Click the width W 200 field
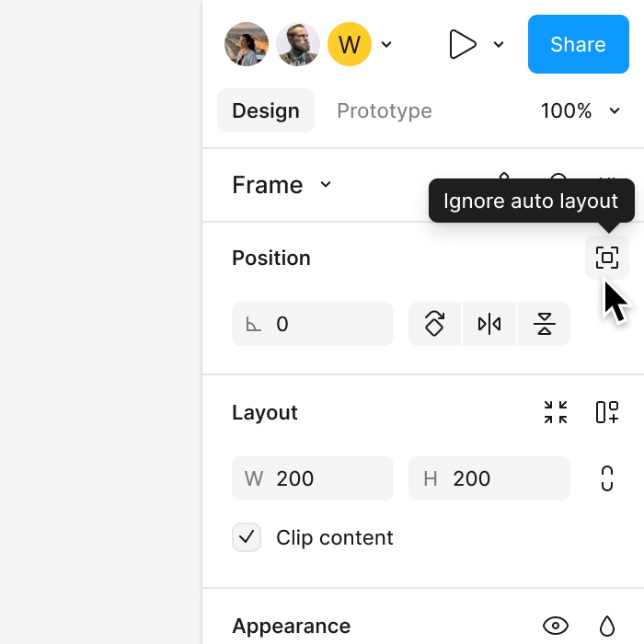 pos(313,478)
